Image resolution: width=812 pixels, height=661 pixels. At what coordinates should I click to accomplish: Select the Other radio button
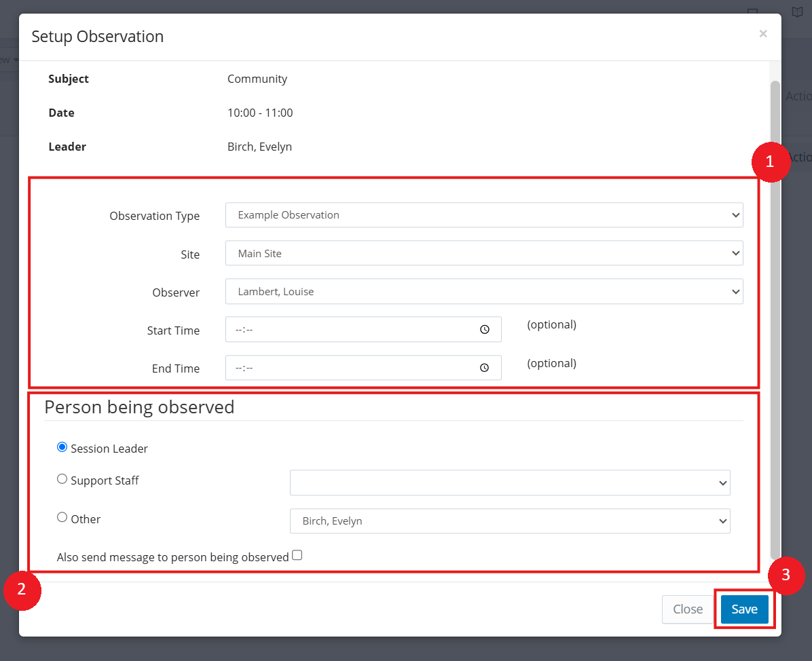coord(62,518)
